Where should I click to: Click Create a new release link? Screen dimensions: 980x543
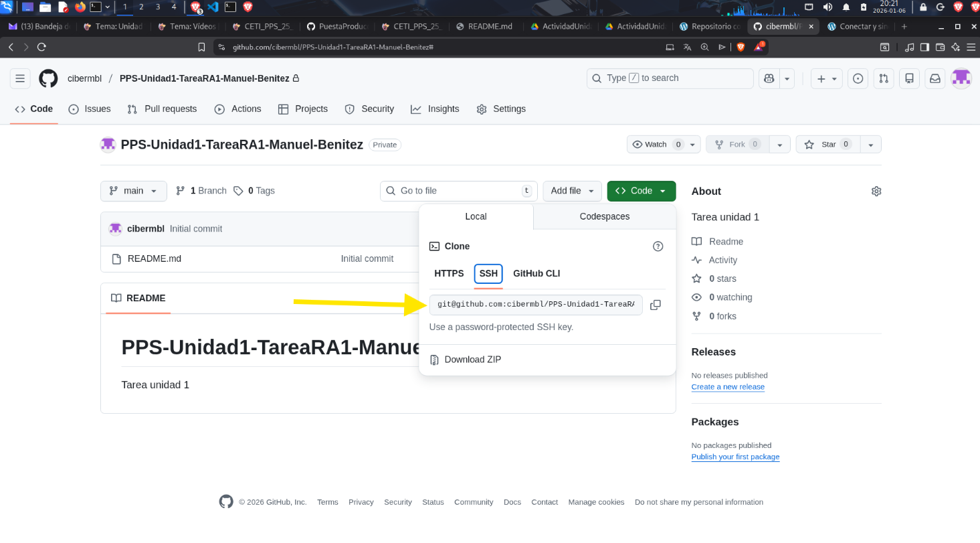pyautogui.click(x=728, y=387)
